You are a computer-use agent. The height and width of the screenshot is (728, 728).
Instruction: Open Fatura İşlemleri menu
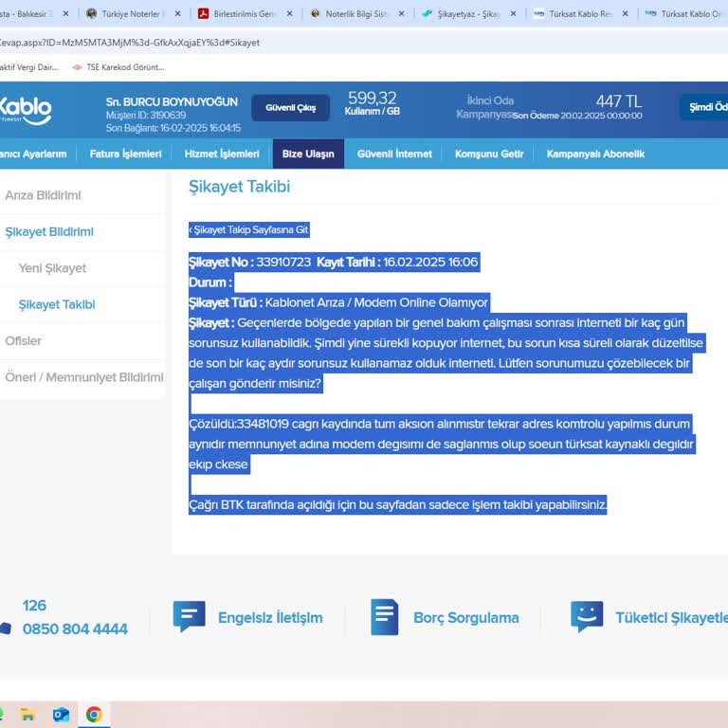coord(125,154)
